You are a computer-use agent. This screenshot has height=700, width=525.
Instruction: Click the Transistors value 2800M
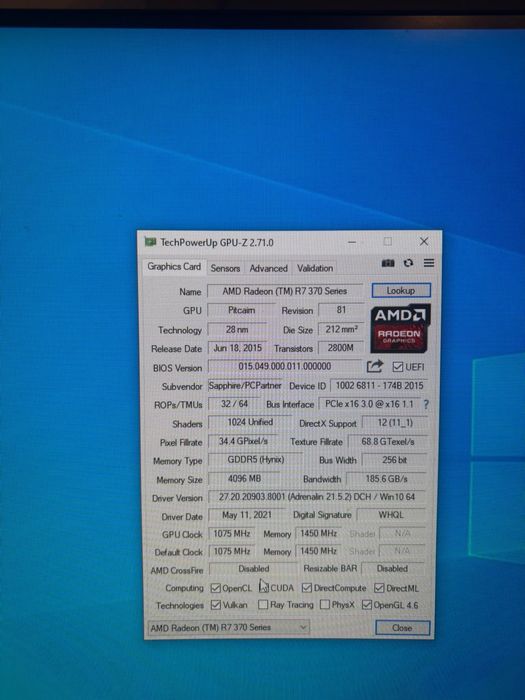341,348
